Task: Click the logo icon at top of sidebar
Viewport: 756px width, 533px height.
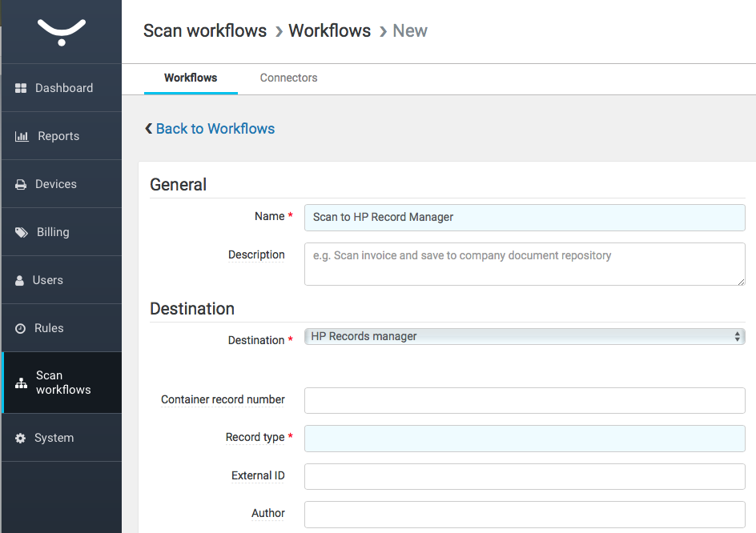Action: click(61, 32)
